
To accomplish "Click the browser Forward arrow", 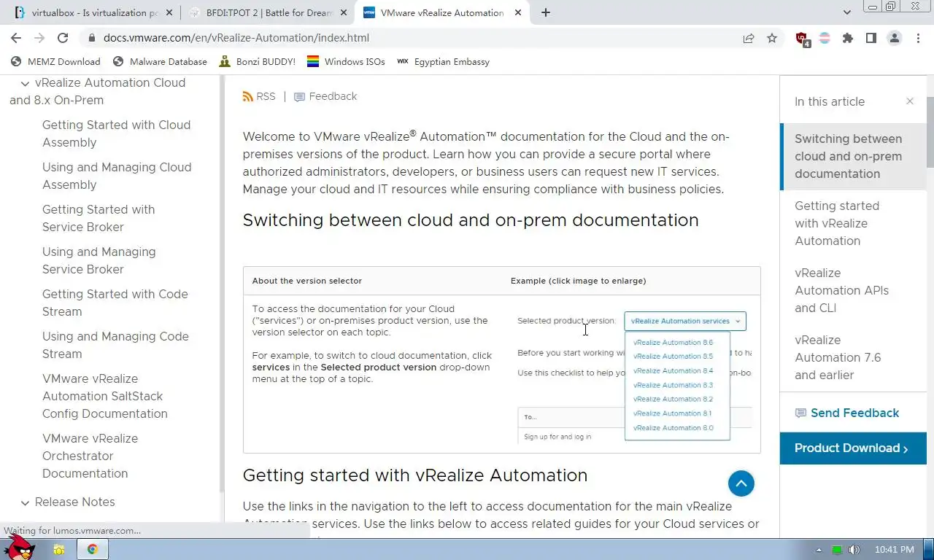I will [39, 38].
